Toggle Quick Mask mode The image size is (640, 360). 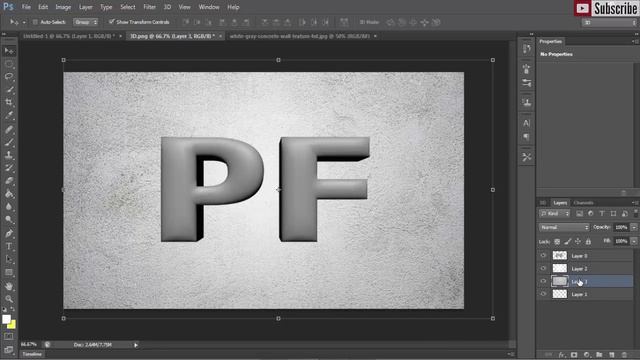[x=9, y=337]
